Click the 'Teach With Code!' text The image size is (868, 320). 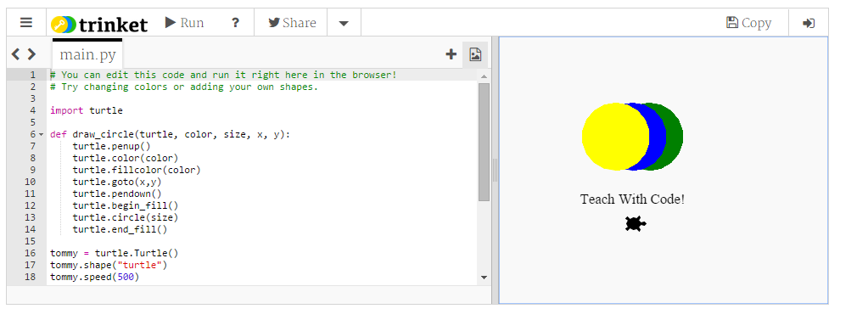pos(632,199)
